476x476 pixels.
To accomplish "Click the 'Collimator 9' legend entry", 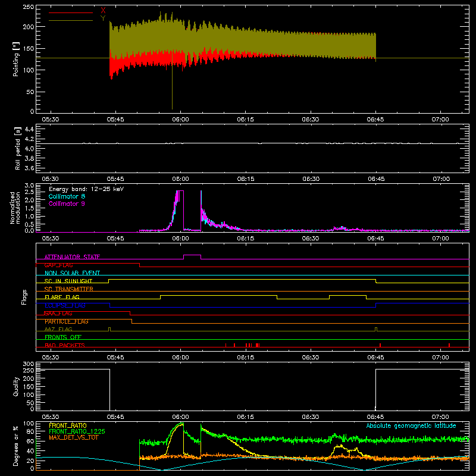I will click(x=67, y=203).
